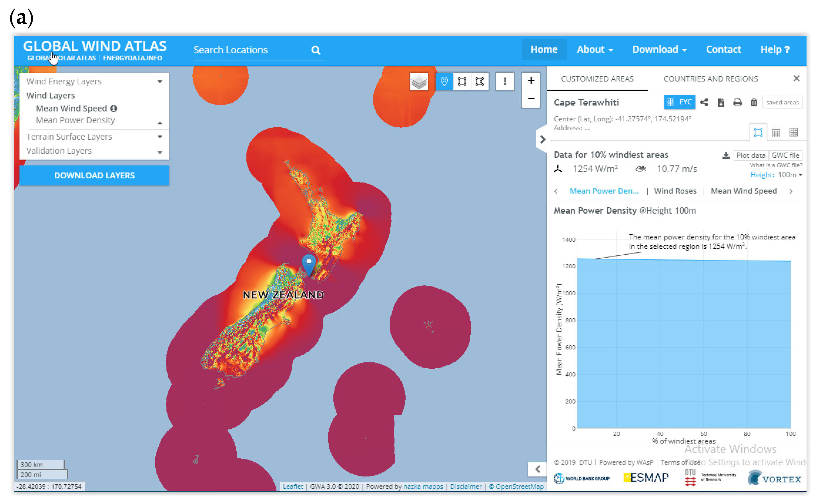Screen dimensions: 819x504
Task: Select the draw polygon area tool
Action: pyautogui.click(x=480, y=81)
